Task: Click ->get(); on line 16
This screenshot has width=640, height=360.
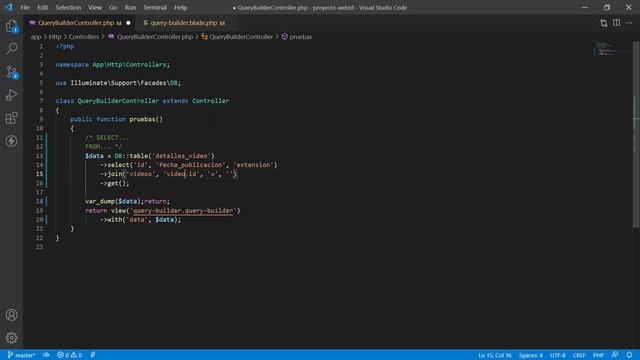Action: 115,183
